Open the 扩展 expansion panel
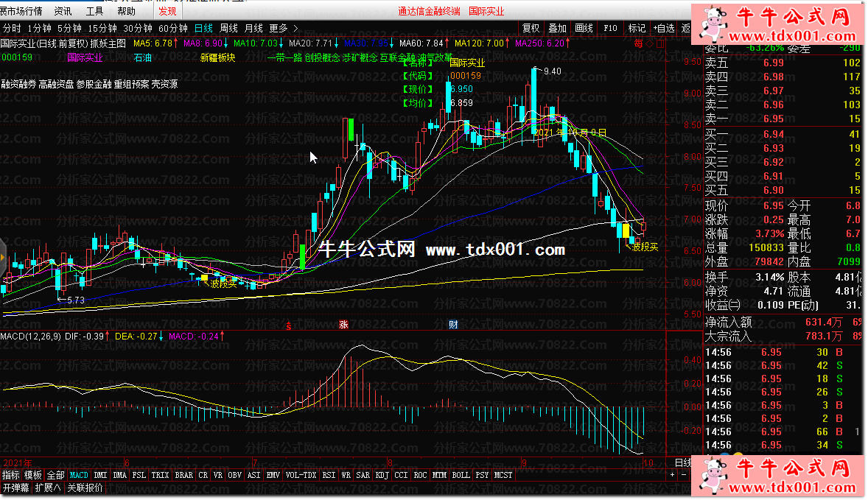This screenshot has height=500, width=868. (48, 487)
